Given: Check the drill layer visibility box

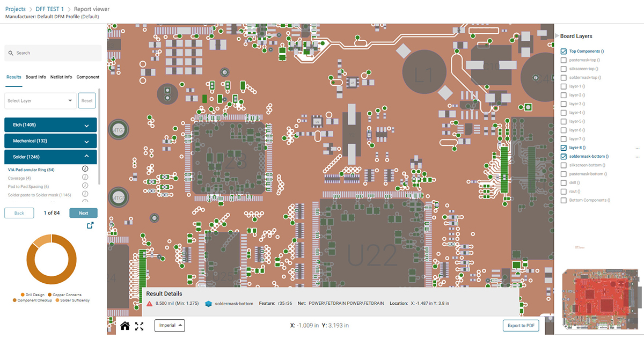Looking at the screenshot, I should (563, 182).
